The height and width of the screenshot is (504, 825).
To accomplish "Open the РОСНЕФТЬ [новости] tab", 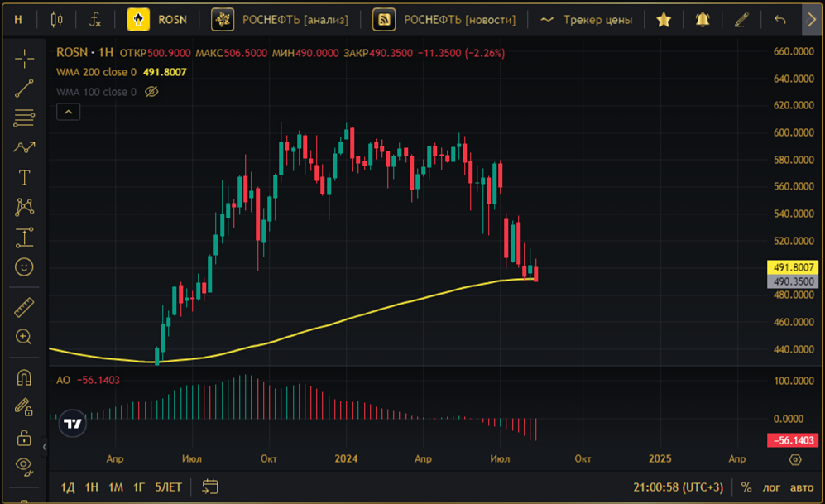I will [x=444, y=20].
